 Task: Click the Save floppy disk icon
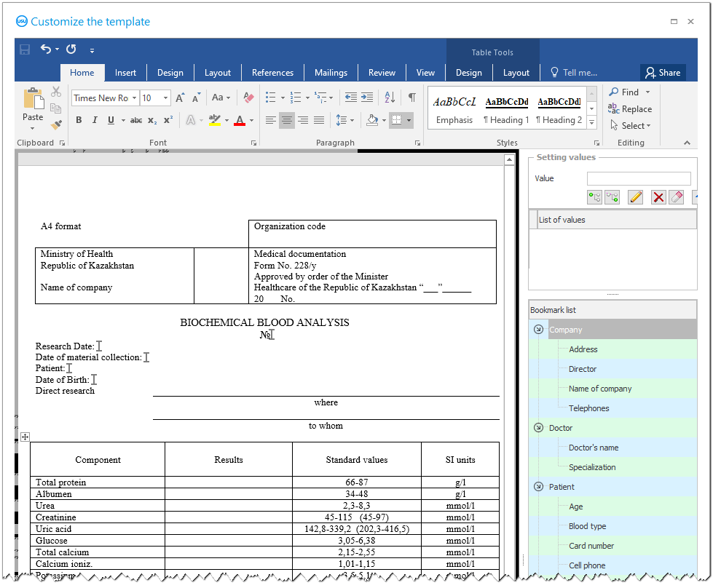pyautogui.click(x=25, y=50)
